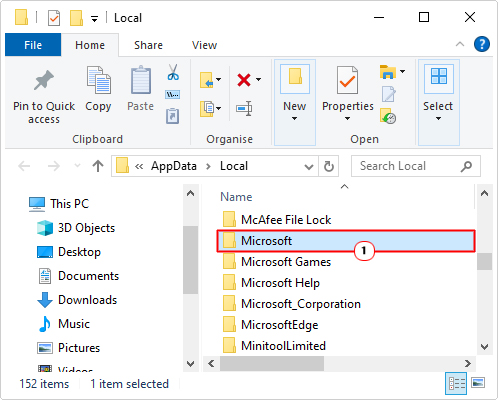Switch to the View tab

click(x=204, y=45)
